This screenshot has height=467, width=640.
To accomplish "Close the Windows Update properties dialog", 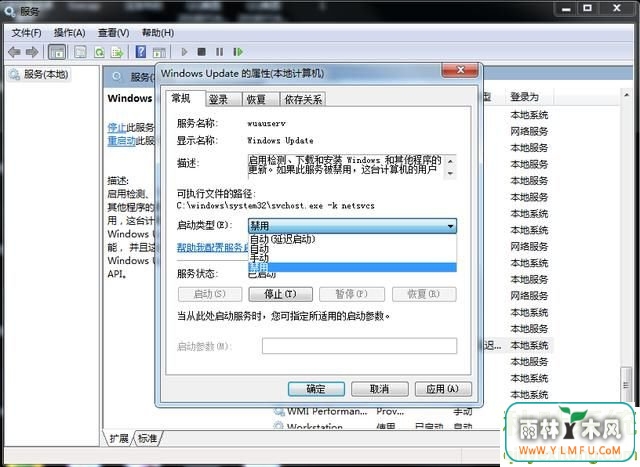I will tap(460, 70).
